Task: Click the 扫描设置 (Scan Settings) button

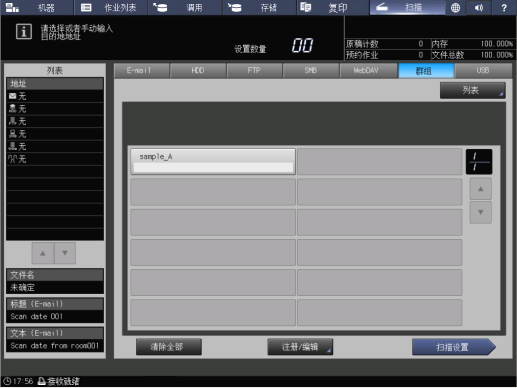Action: [x=454, y=347]
